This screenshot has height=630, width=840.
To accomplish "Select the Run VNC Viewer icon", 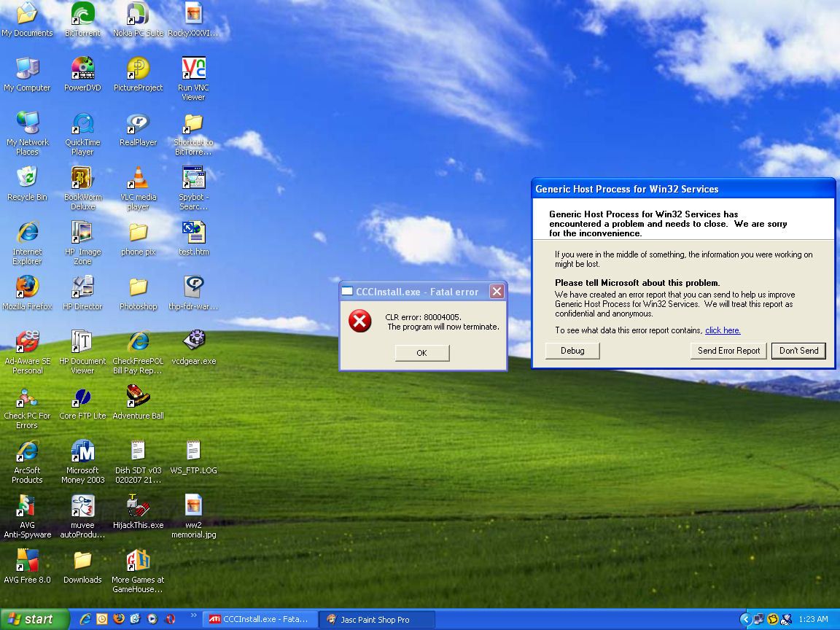I will (x=193, y=79).
